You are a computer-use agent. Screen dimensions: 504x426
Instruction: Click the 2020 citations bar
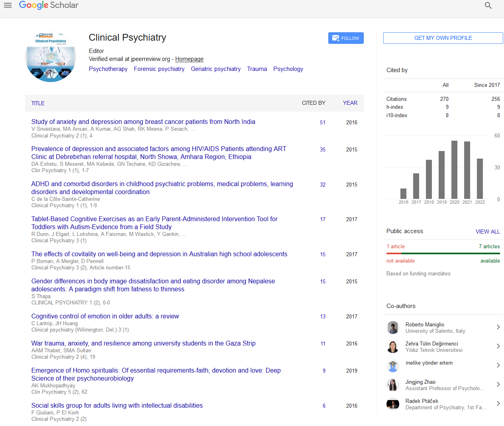pyautogui.click(x=454, y=170)
